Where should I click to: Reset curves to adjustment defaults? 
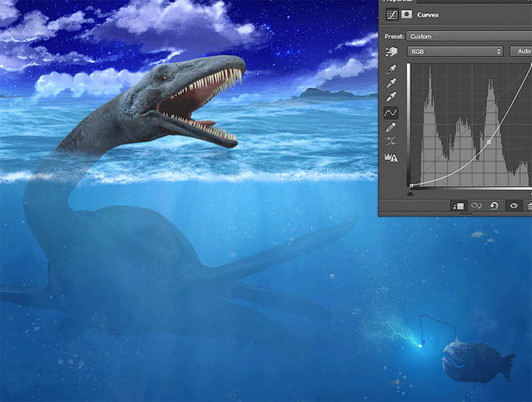[x=495, y=206]
